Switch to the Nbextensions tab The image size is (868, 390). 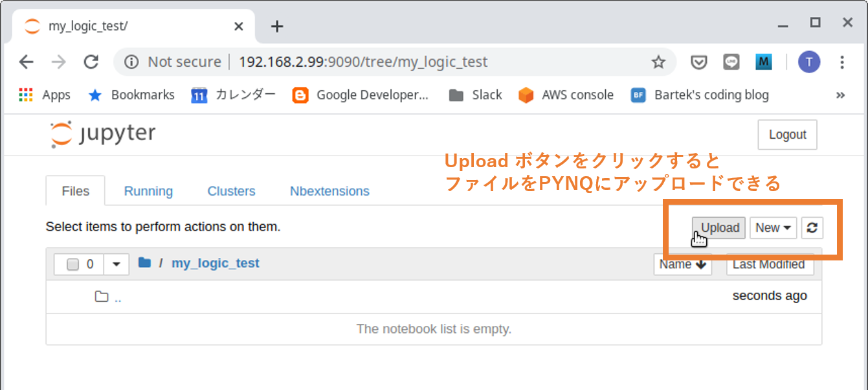coord(329,191)
